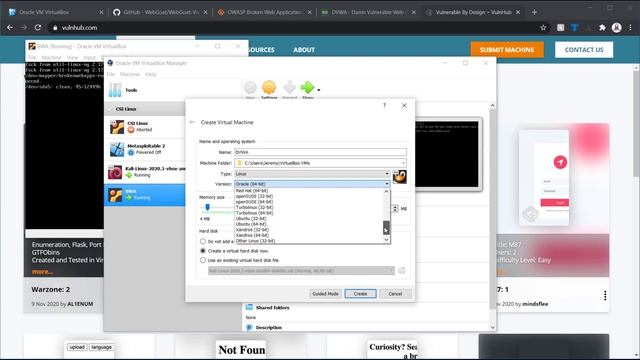Click version list scroll-down arrow
Image resolution: width=640 pixels, height=360 pixels.
coord(386,240)
